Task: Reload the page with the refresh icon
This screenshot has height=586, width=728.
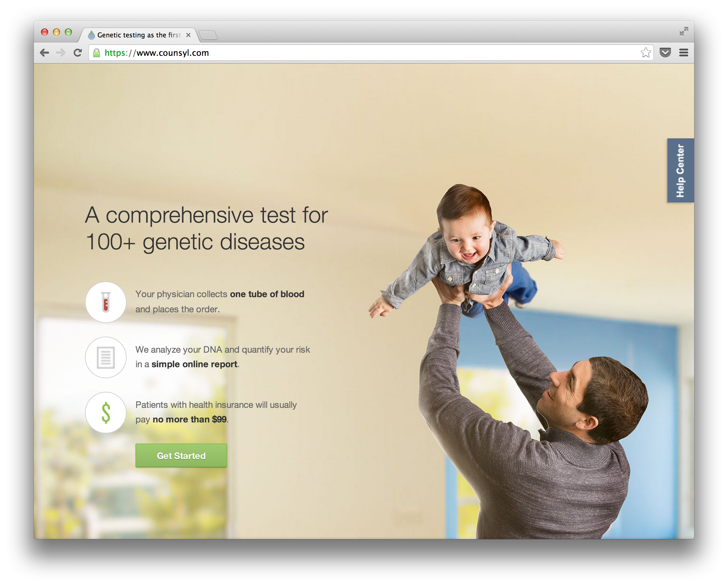Action: tap(78, 53)
